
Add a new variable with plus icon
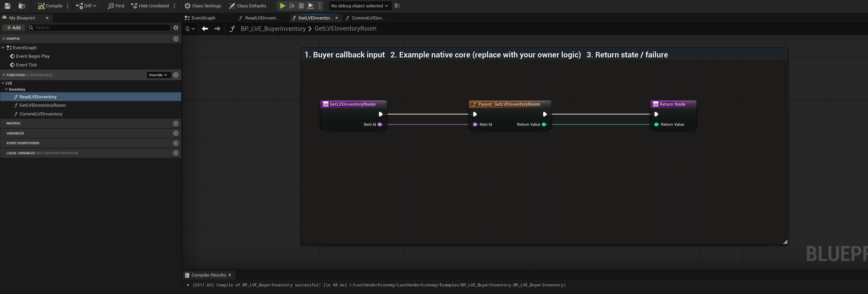(176, 133)
